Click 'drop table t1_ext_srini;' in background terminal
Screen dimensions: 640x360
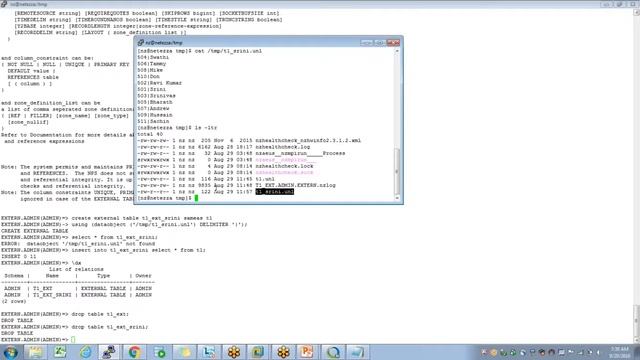coord(110,327)
